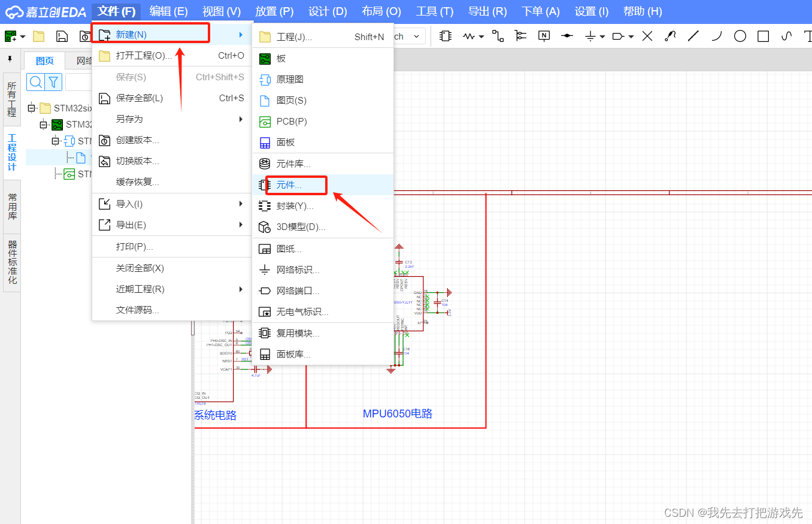The width and height of the screenshot is (812, 524).
Task: Select PCB(P) in the New submenu
Action: coord(323,122)
